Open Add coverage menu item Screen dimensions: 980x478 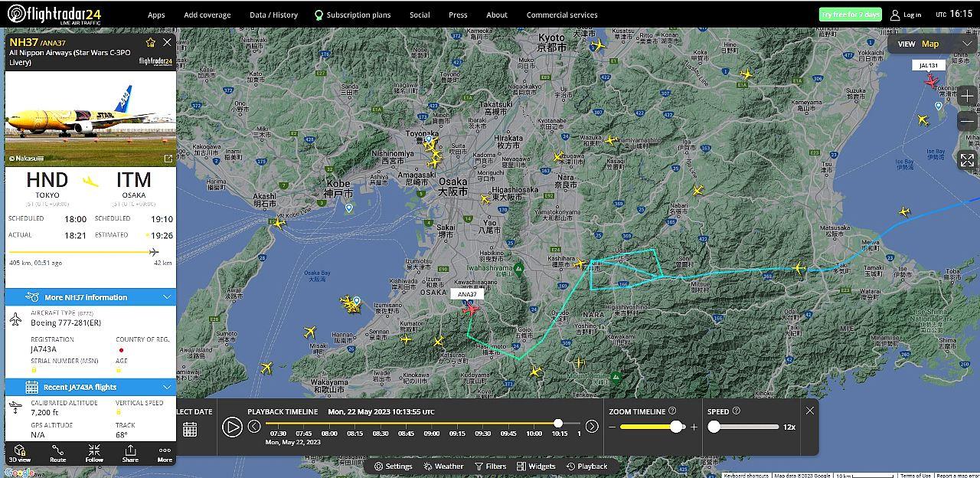(x=207, y=15)
